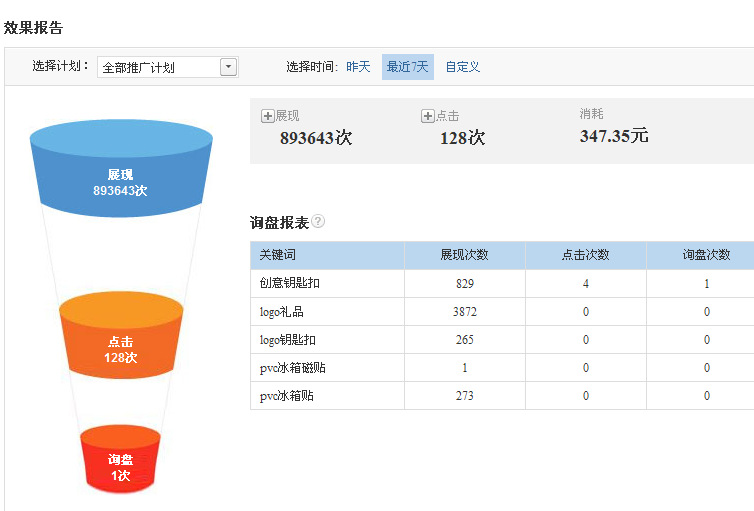Select the 创意钥匙扣 keyword row
This screenshot has height=511, width=754.
[502, 284]
